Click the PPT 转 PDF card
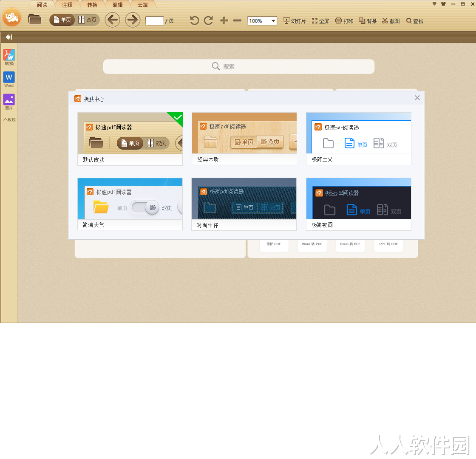This screenshot has width=476, height=459. tap(388, 245)
